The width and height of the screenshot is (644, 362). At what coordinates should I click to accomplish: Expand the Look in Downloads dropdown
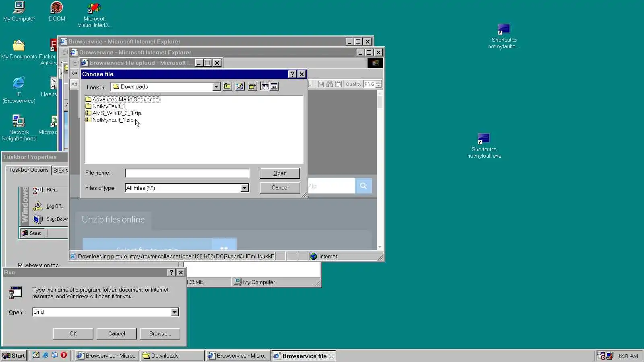[216, 86]
